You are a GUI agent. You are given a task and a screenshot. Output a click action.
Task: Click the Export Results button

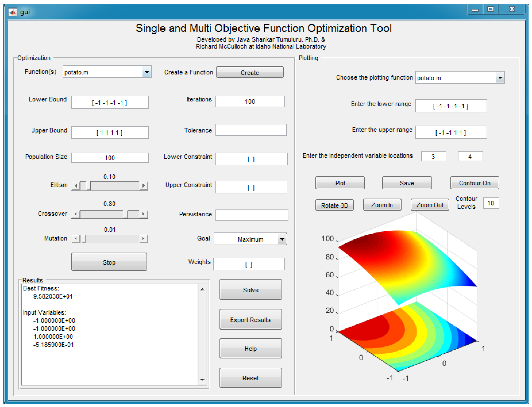coord(250,320)
